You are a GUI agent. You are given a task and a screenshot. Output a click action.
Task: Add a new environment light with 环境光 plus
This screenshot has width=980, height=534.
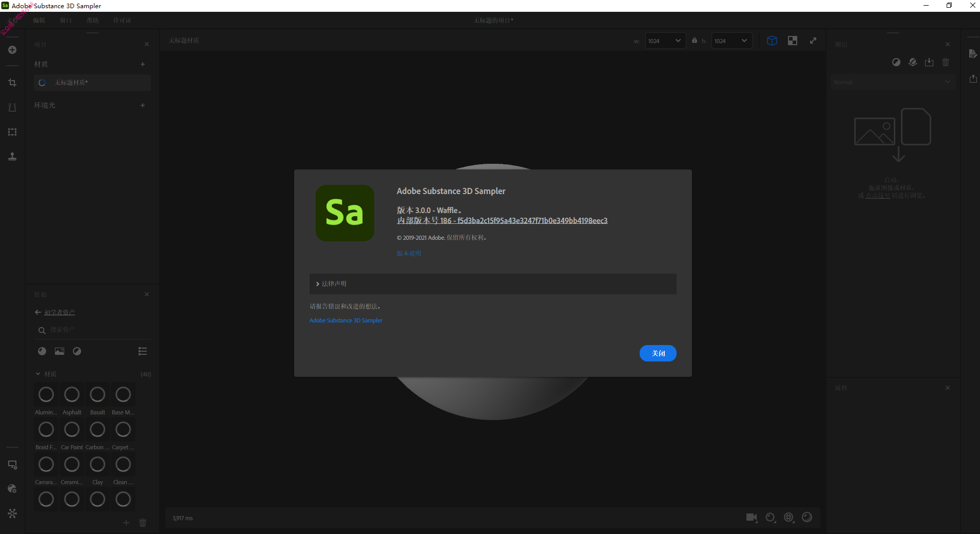point(143,105)
